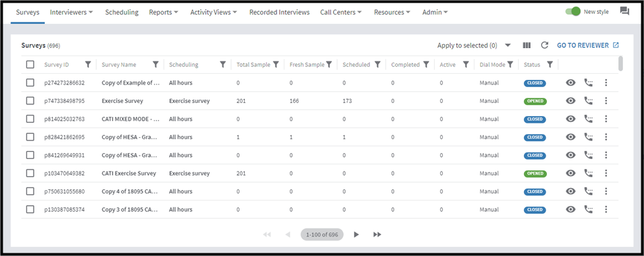Image resolution: width=644 pixels, height=256 pixels.
Task: Toggle the New style switch
Action: pyautogui.click(x=573, y=11)
